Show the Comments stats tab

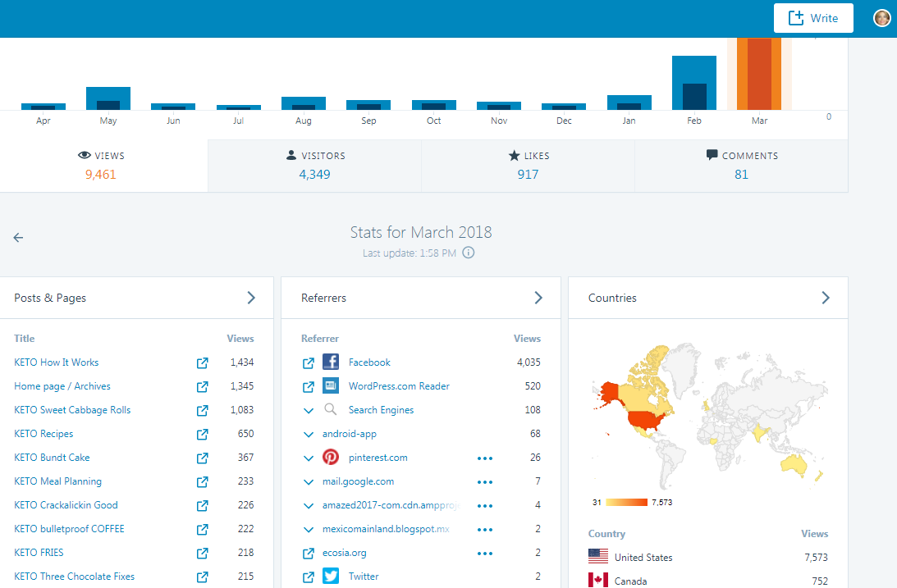[741, 165]
